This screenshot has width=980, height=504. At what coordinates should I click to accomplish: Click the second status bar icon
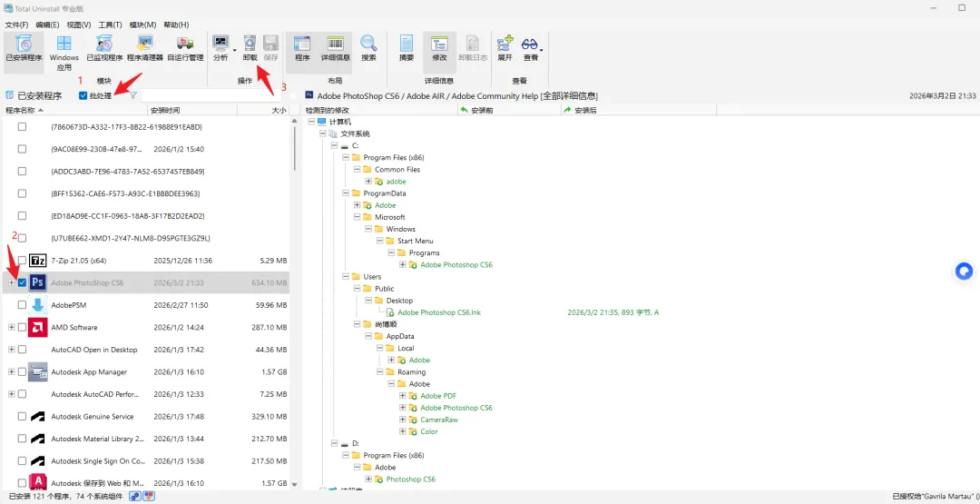click(x=149, y=496)
